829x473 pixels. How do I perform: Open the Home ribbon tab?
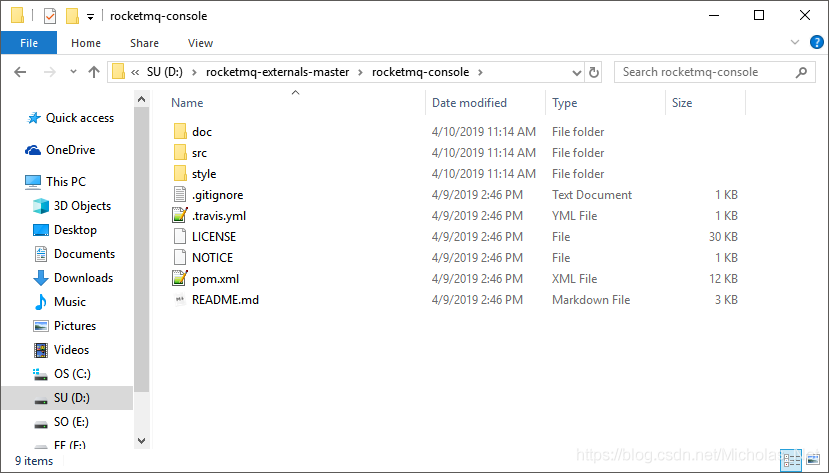86,43
